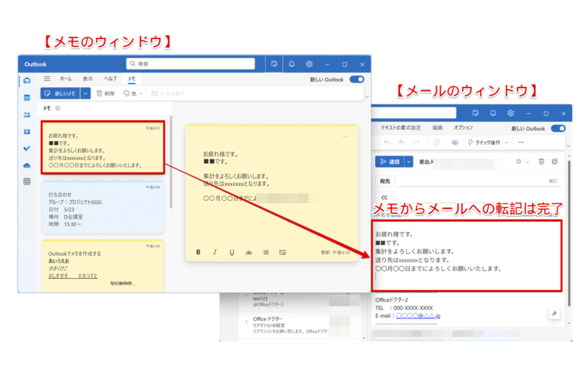The width and height of the screenshot is (588, 368).
Task: Insert an image into the note
Action: tap(282, 252)
